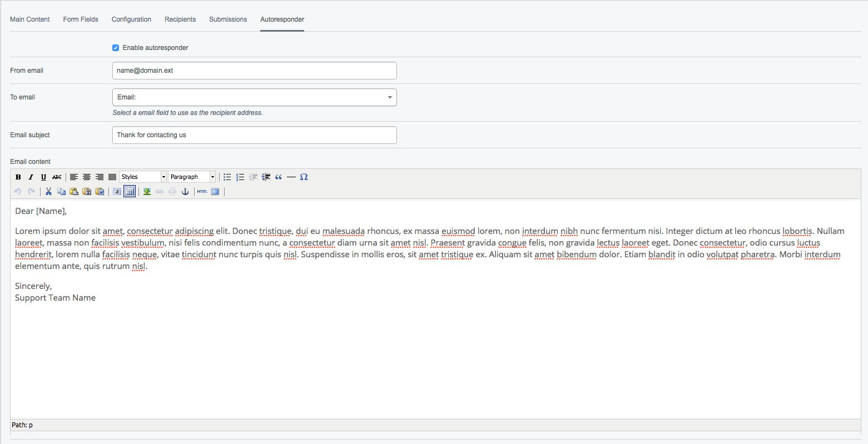Open the Form Fields tab
The image size is (868, 444).
(81, 19)
